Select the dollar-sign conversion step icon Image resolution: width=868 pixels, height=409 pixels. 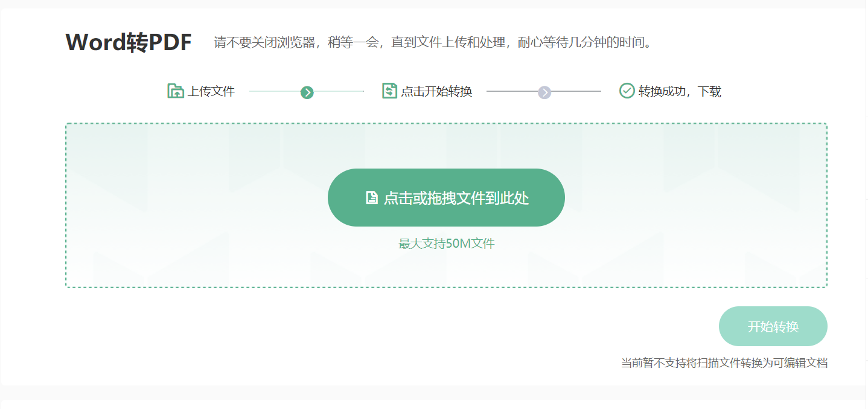point(389,90)
